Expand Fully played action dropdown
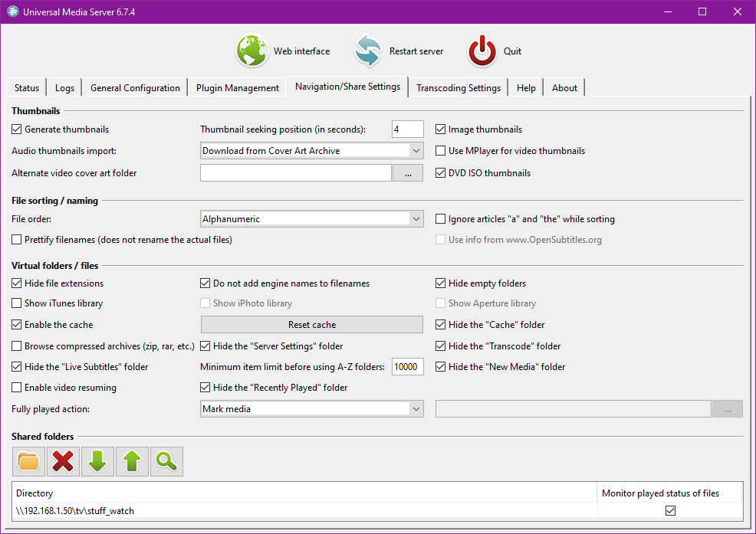Viewport: 756px width, 534px height. (x=312, y=409)
